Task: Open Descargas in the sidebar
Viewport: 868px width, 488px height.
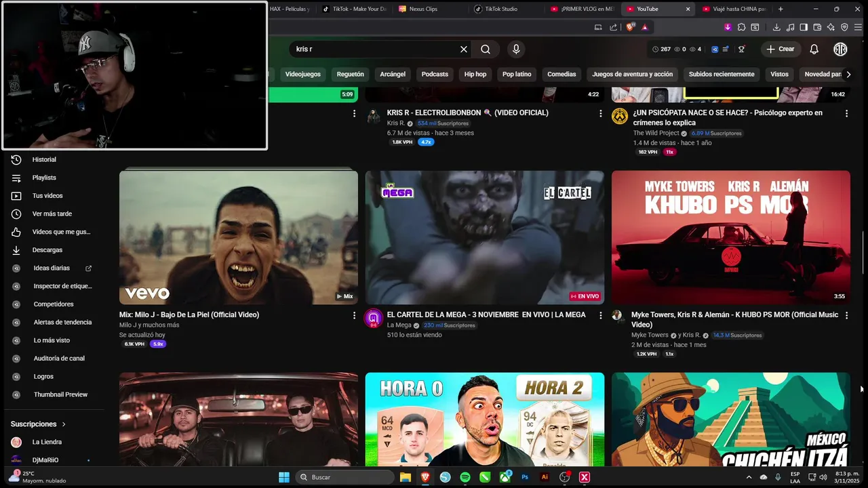Action: (x=54, y=250)
